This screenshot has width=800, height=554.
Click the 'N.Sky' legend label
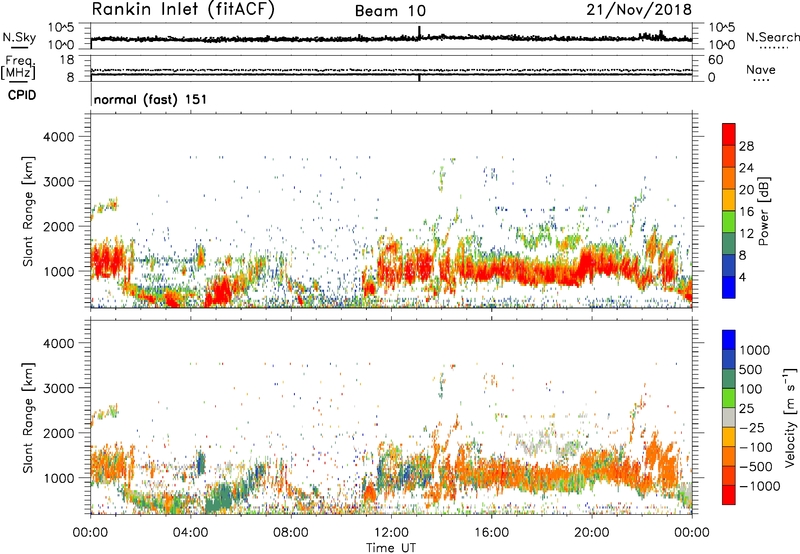click(x=19, y=37)
